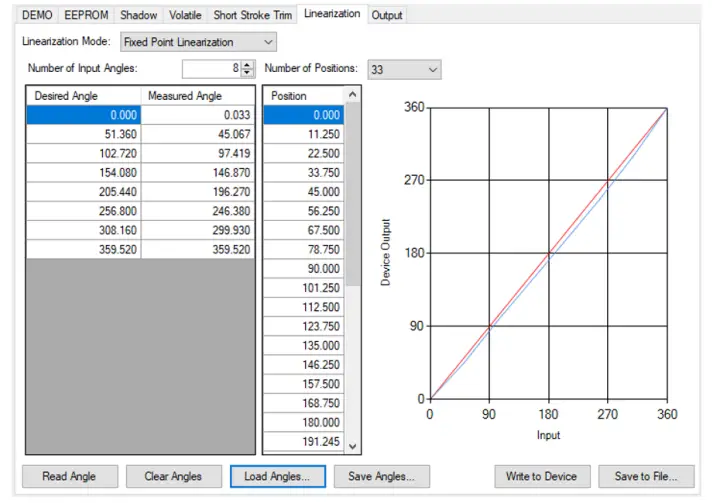Select Position row 123.750

pos(304,326)
